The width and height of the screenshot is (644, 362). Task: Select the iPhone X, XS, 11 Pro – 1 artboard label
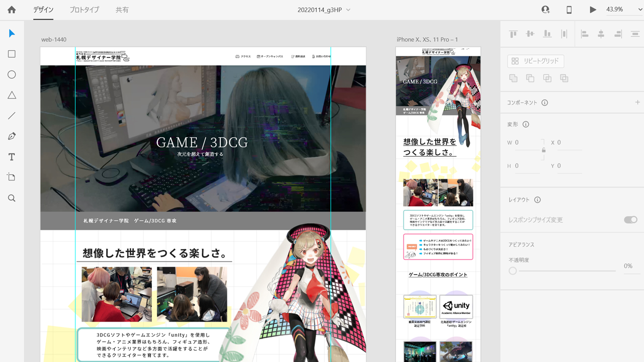[x=427, y=40]
